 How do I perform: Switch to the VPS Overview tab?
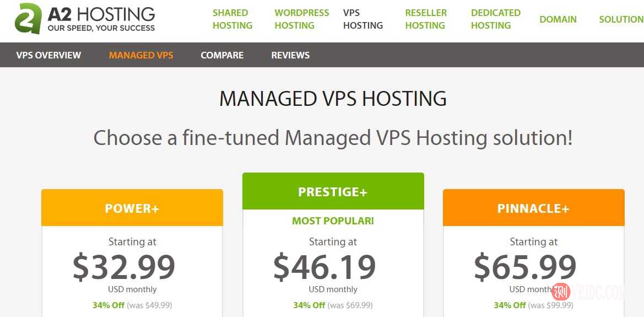48,55
